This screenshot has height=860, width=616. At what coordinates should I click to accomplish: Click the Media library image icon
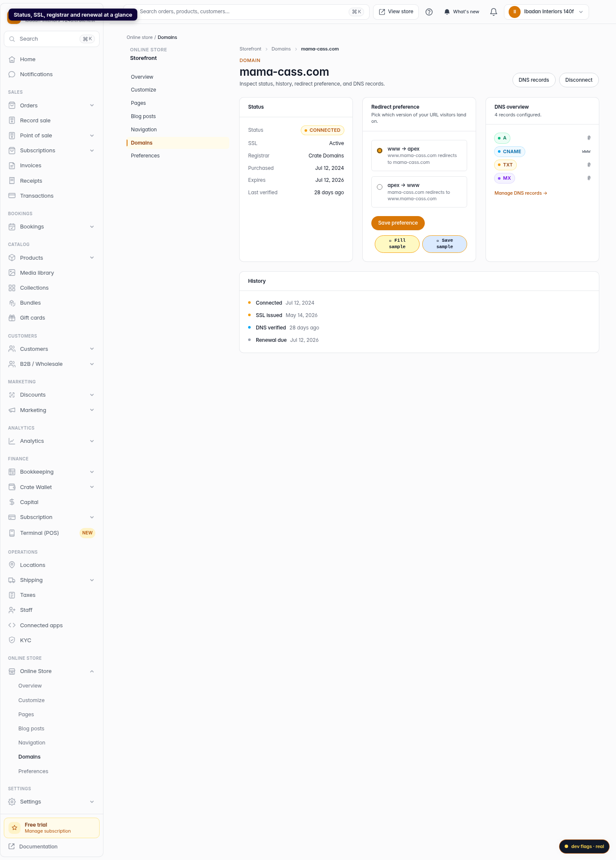click(x=12, y=273)
